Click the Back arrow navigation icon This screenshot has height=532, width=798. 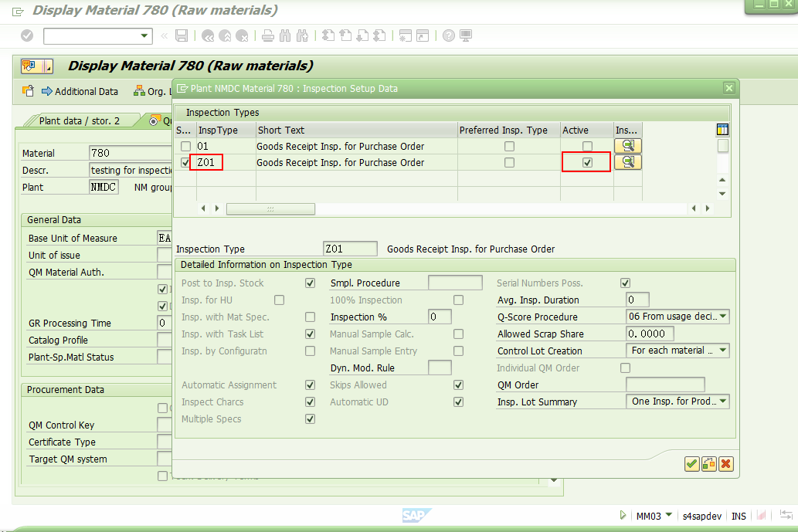click(x=207, y=35)
